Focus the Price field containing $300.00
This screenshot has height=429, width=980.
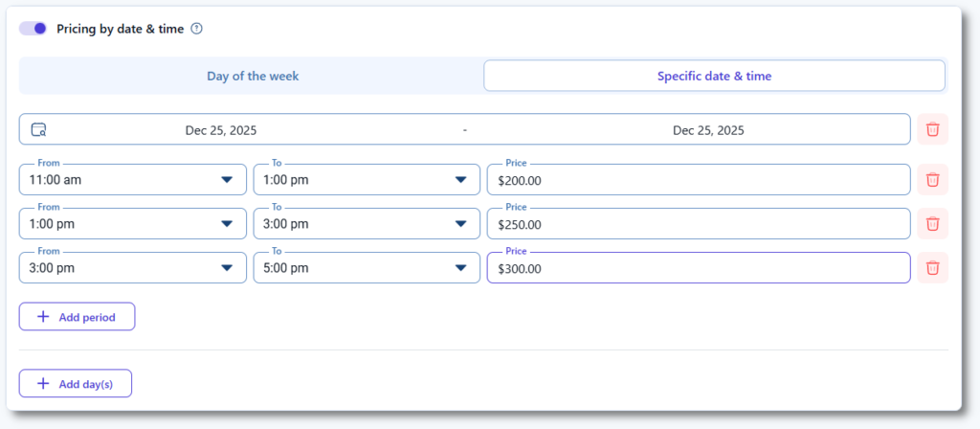pos(698,268)
